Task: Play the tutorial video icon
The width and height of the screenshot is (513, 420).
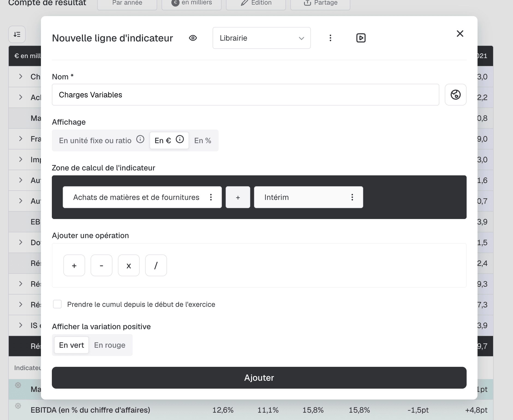Action: pyautogui.click(x=361, y=38)
